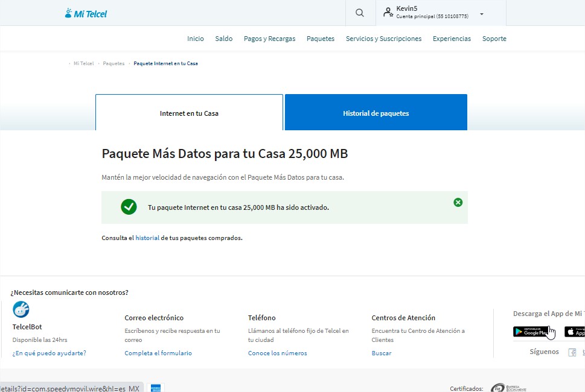Image resolution: width=585 pixels, height=392 pixels.
Task: Click the Mi Telcel logo
Action: (x=86, y=13)
